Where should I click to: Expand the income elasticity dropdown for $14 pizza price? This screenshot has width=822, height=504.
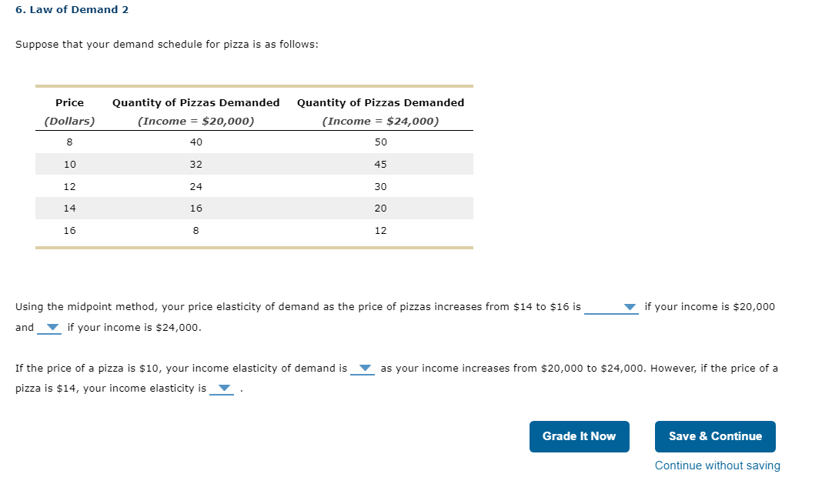(222, 388)
